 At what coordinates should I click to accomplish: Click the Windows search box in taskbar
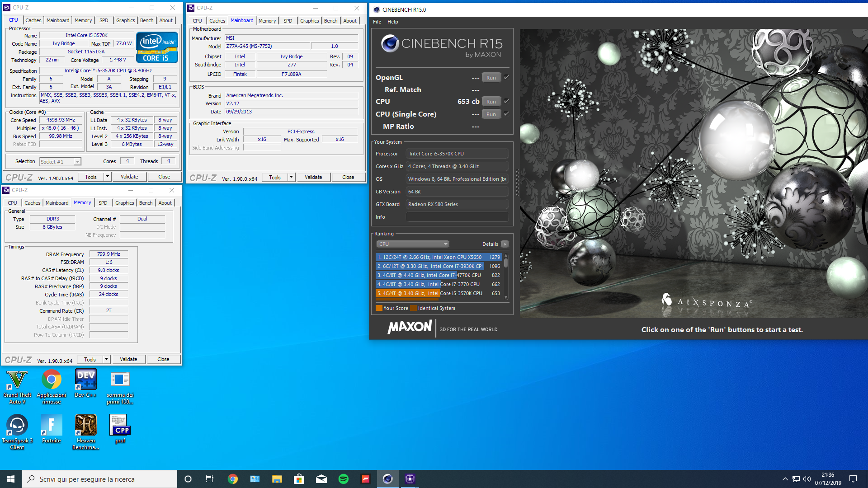coord(99,479)
